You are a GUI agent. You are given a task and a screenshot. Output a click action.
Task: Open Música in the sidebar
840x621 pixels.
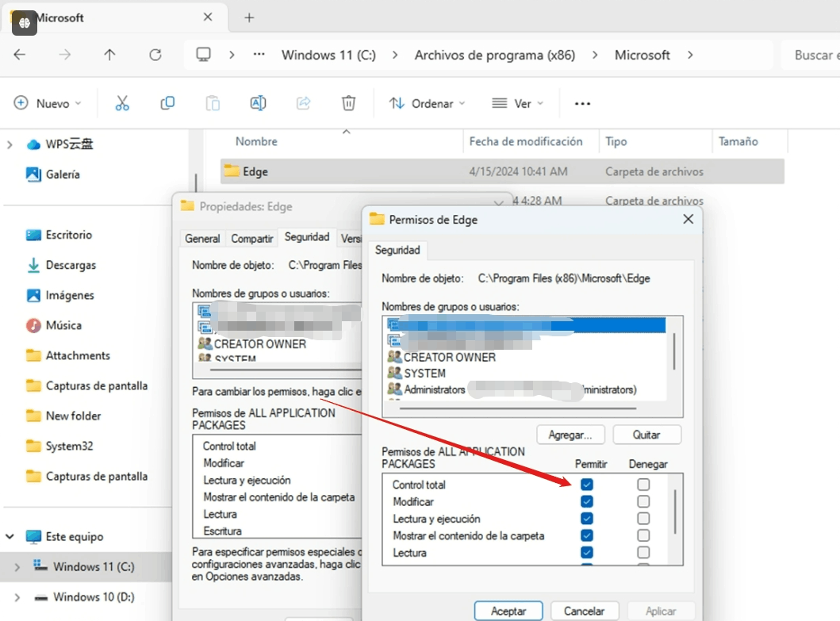pyautogui.click(x=63, y=325)
